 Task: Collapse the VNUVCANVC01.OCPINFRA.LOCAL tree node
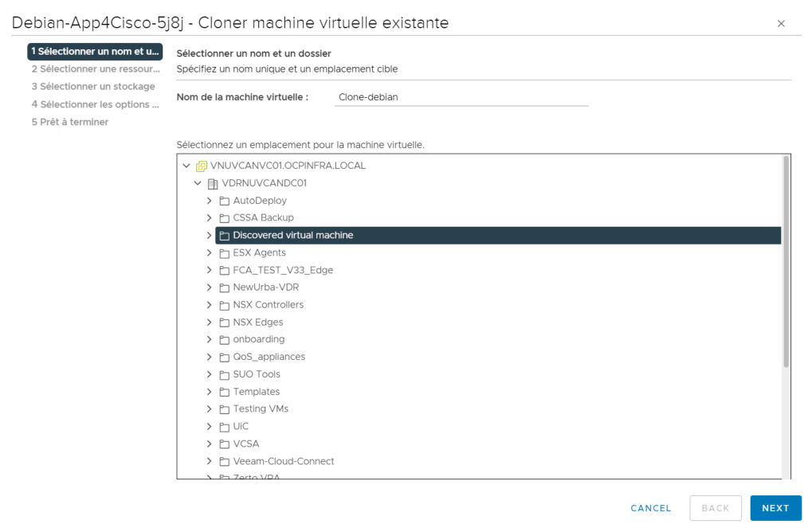click(x=186, y=166)
